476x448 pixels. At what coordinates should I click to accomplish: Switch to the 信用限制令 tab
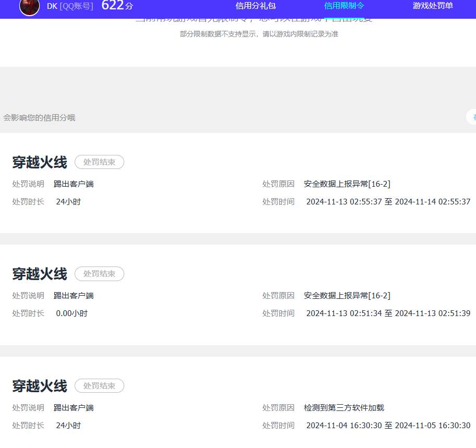[344, 6]
